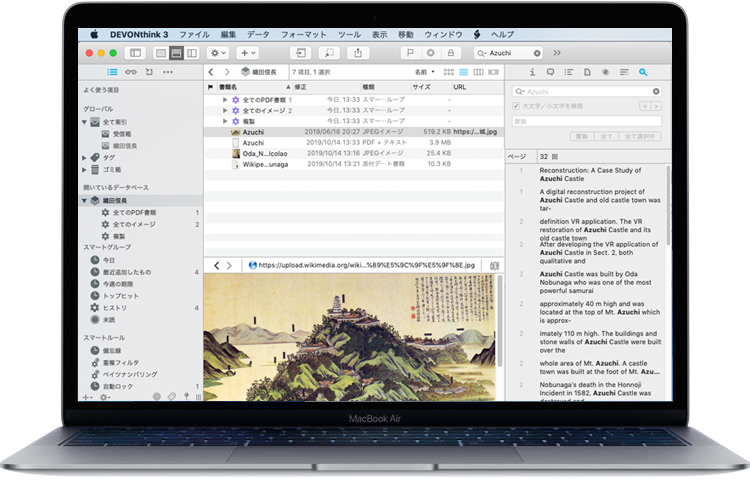Screen dimensions: 750x485
Task: Click the 全て選択中 button
Action: (640, 136)
